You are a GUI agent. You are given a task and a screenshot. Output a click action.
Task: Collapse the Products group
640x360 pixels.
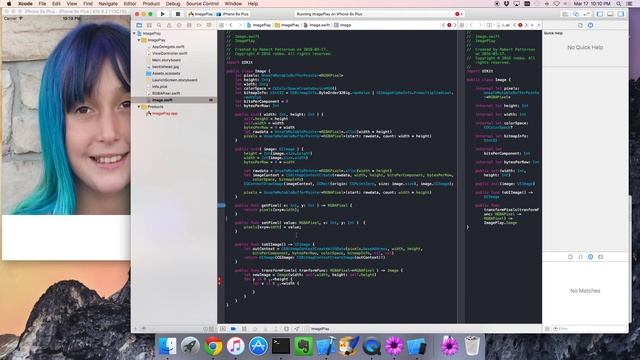tap(139, 107)
